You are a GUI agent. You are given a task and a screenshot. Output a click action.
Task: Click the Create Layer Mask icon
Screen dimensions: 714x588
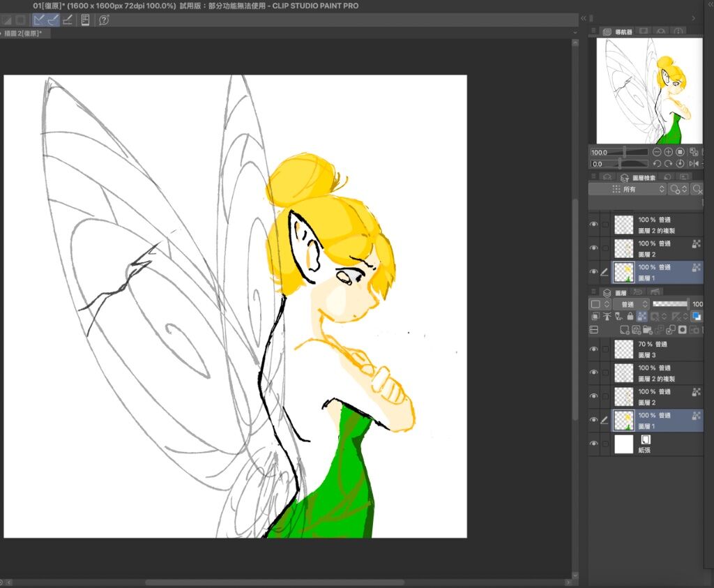[682, 330]
